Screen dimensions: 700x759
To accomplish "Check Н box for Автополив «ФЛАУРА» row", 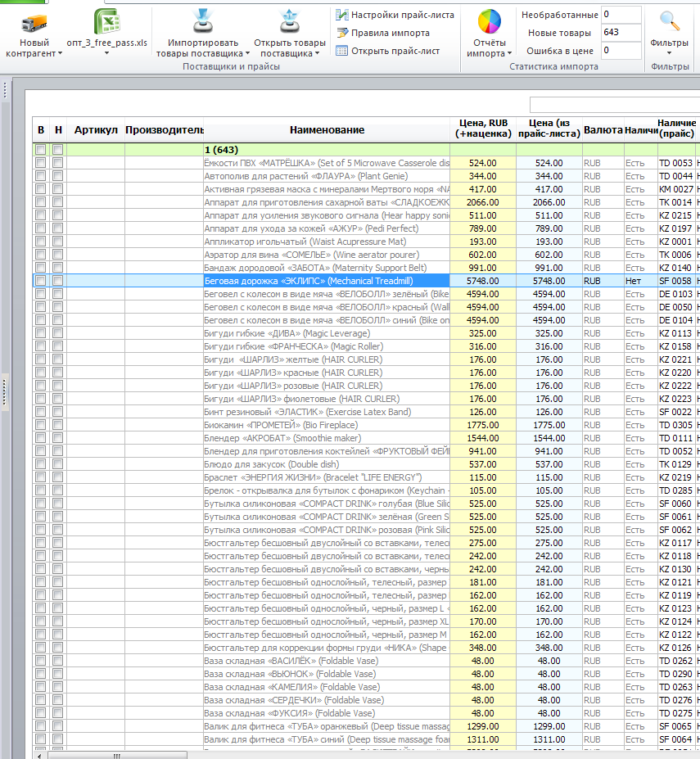I will click(x=58, y=176).
